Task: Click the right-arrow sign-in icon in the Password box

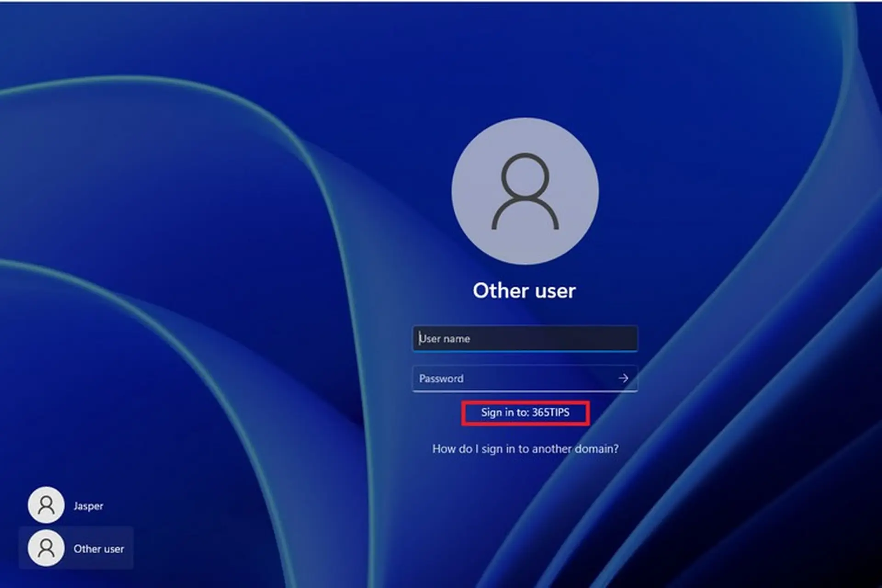Action: click(623, 379)
